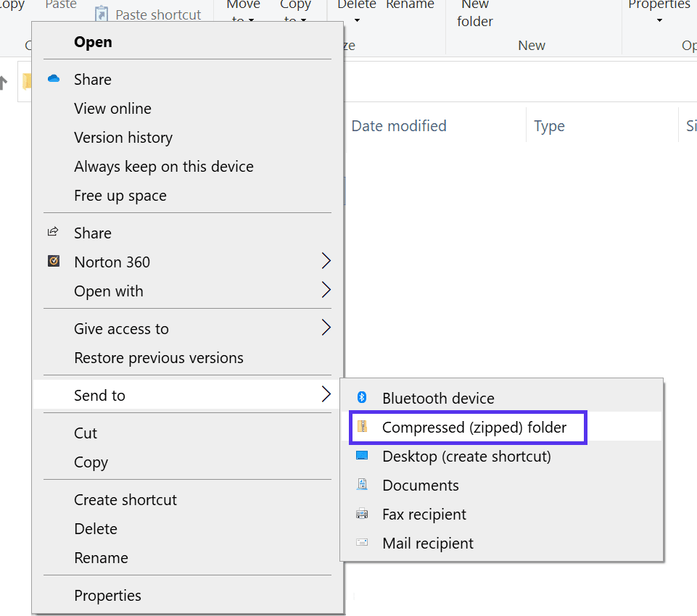Choose Always keep on this device
This screenshot has height=616, width=697.
(x=163, y=166)
